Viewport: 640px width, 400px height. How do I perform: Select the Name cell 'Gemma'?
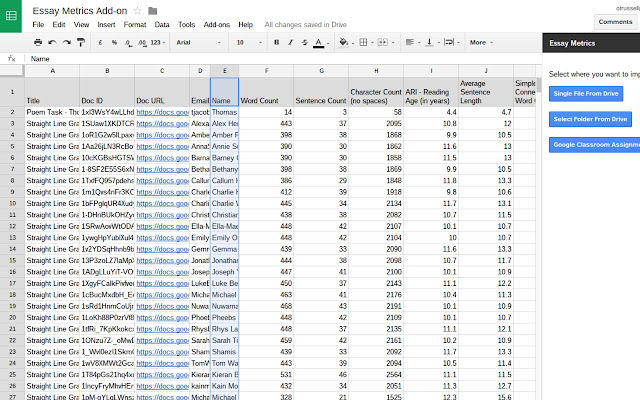(x=224, y=249)
